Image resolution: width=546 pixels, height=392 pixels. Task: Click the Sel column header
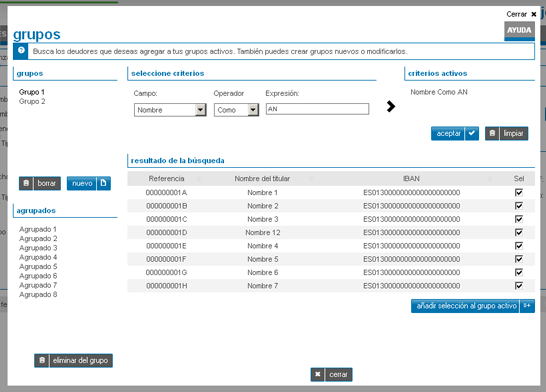(x=519, y=179)
